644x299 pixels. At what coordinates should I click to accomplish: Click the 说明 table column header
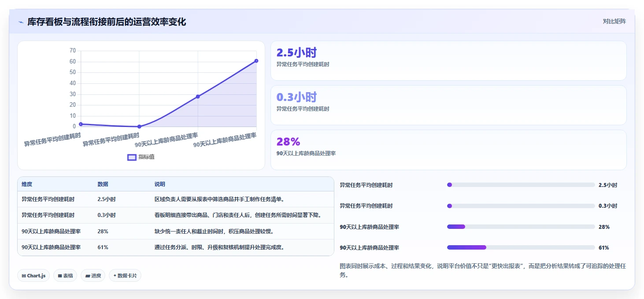tap(159, 184)
